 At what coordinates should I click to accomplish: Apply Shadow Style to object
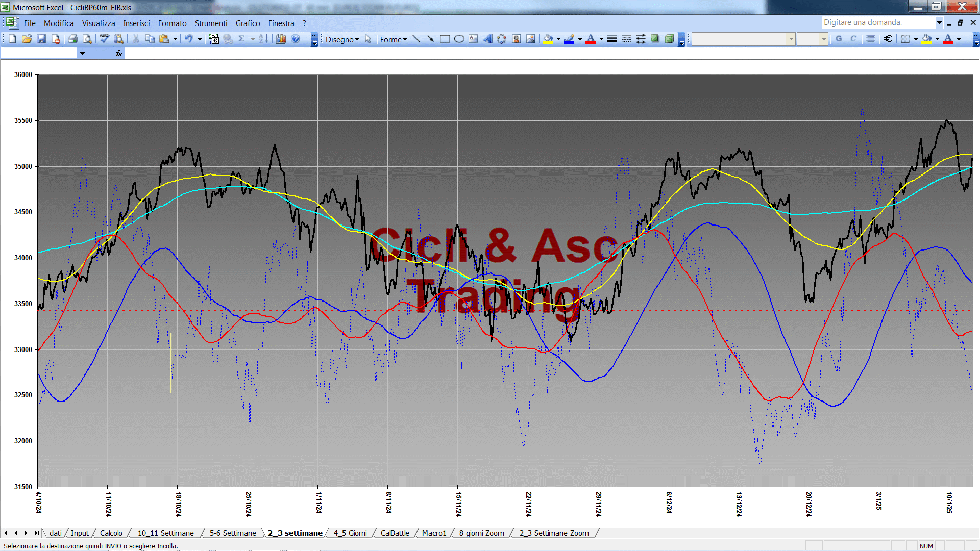[x=655, y=39]
